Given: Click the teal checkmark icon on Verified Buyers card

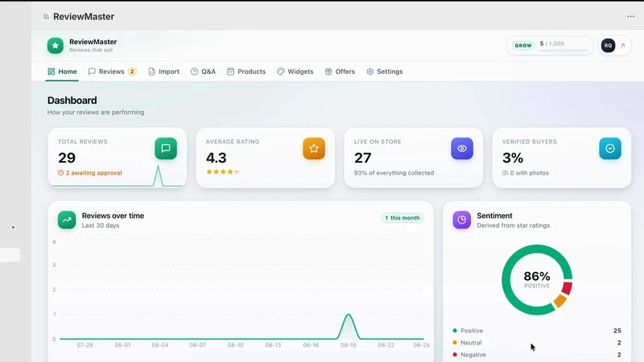Looking at the screenshot, I should pyautogui.click(x=610, y=149).
